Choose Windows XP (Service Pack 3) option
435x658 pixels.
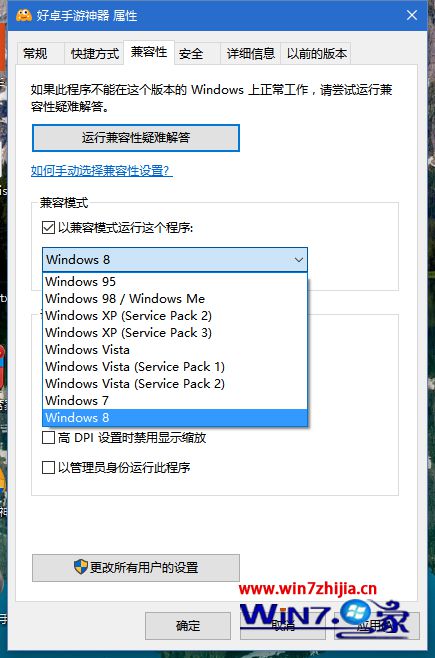tap(175, 332)
